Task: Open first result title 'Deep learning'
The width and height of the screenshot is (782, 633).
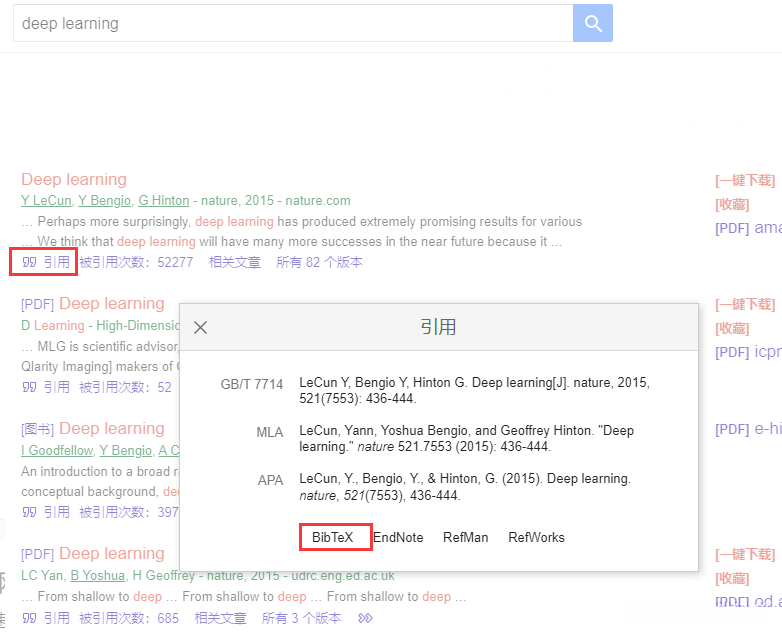Action: coord(74,179)
